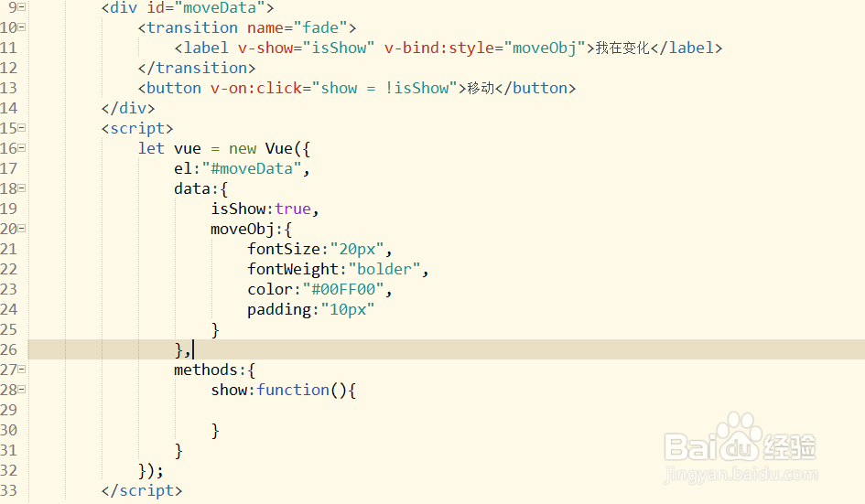Click the moveObj property name in data
865x504 pixels.
(243, 229)
